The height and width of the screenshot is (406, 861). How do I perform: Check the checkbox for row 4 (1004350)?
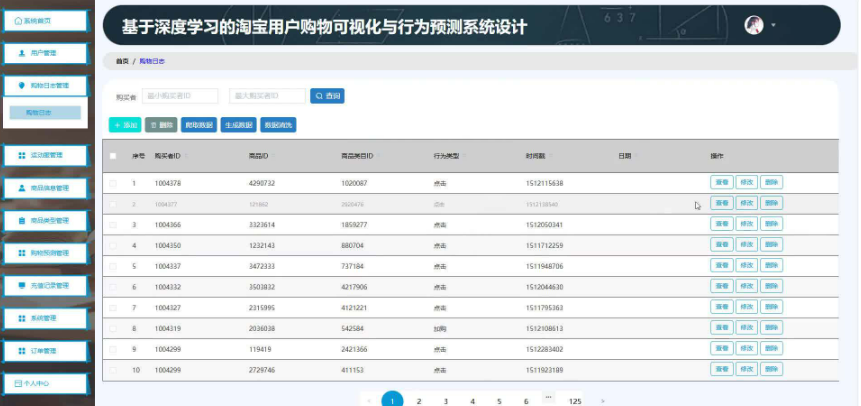113,246
